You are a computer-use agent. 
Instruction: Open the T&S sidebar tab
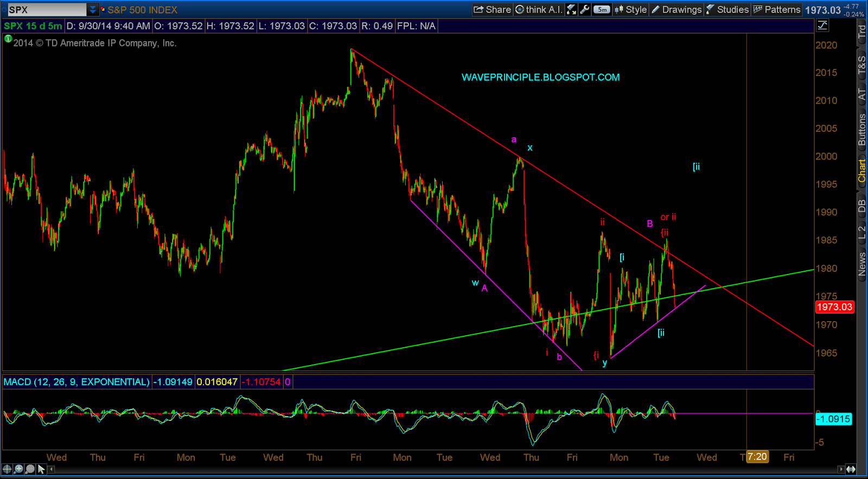pos(861,65)
